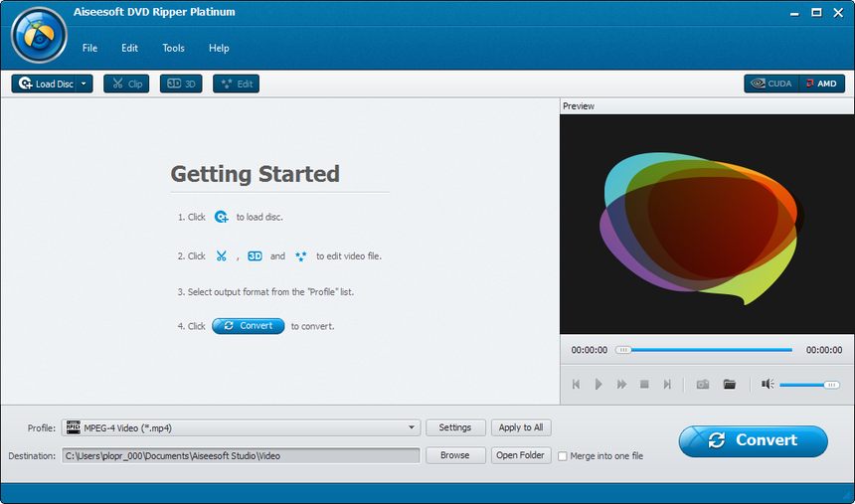Click the Clip scissors toolbar button
Image resolution: width=855 pixels, height=504 pixels.
126,84
